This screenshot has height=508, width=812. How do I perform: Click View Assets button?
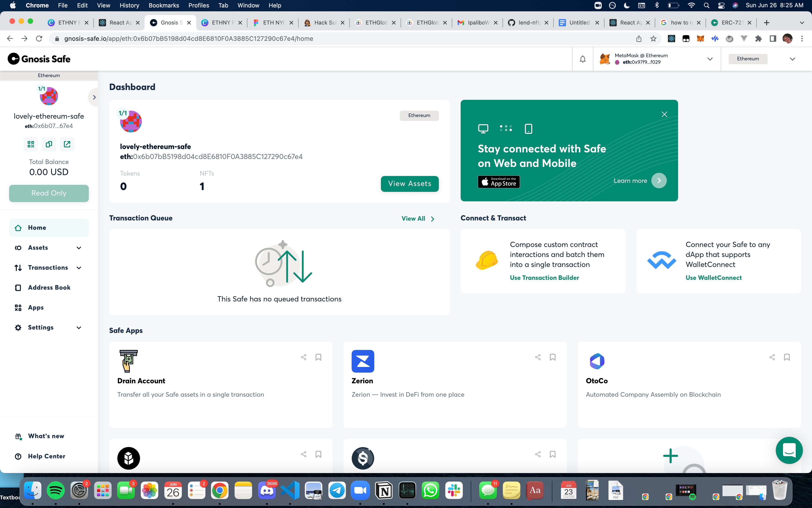pyautogui.click(x=409, y=184)
